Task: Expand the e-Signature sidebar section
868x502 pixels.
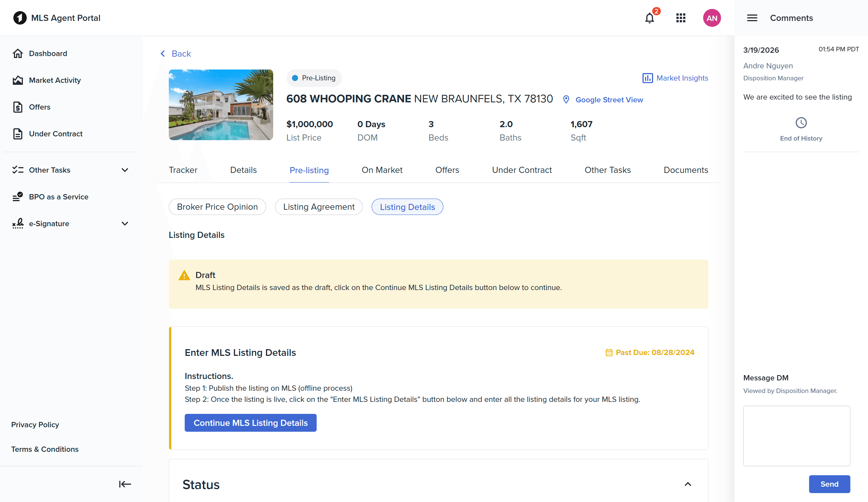Action: 125,223
